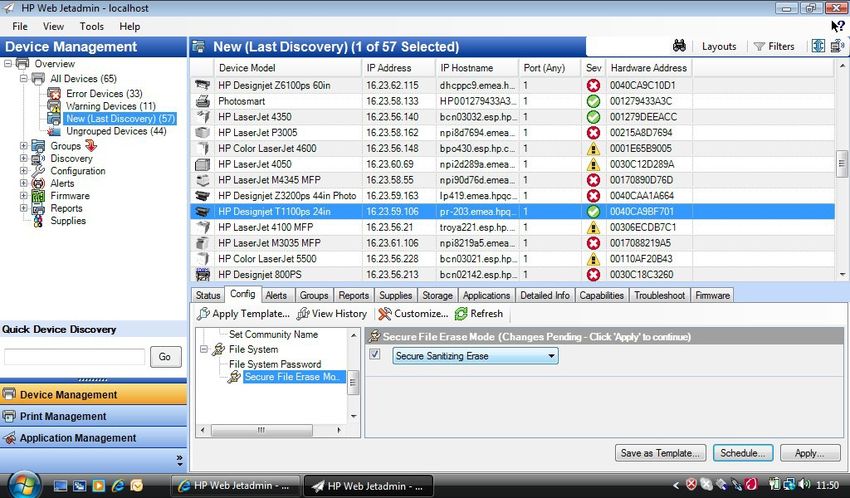Expand the Discovery tree node
This screenshot has width=850, height=498.
pos(23,158)
